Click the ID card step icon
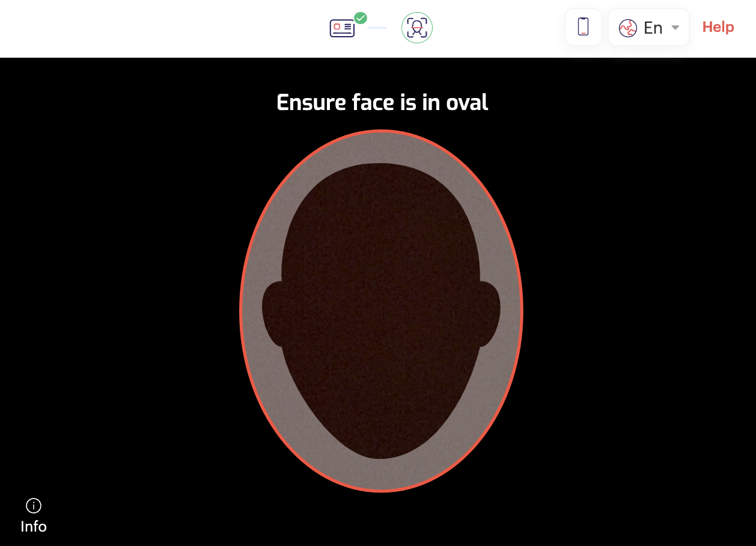The width and height of the screenshot is (756, 546). coord(342,28)
